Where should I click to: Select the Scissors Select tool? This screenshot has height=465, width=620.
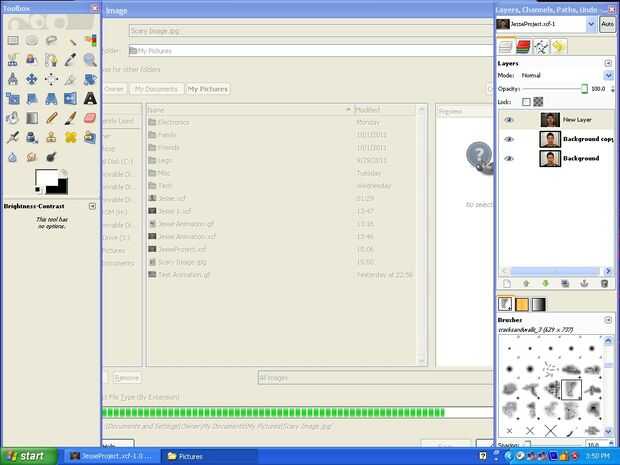click(x=13, y=60)
